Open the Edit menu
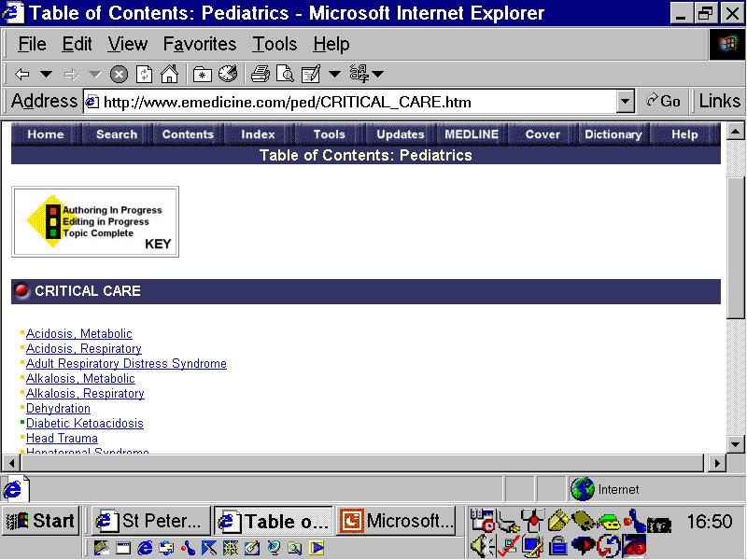The height and width of the screenshot is (560, 747). (77, 44)
